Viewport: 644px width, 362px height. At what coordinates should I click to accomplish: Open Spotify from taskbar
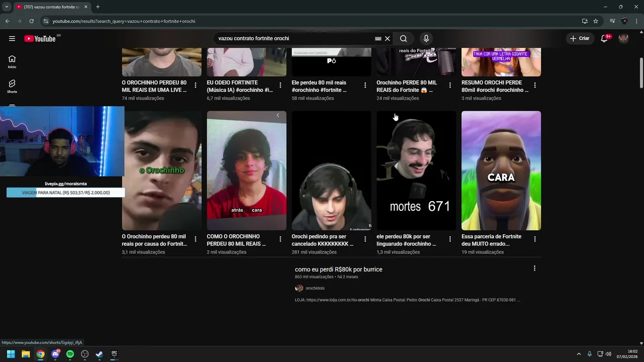(x=70, y=354)
